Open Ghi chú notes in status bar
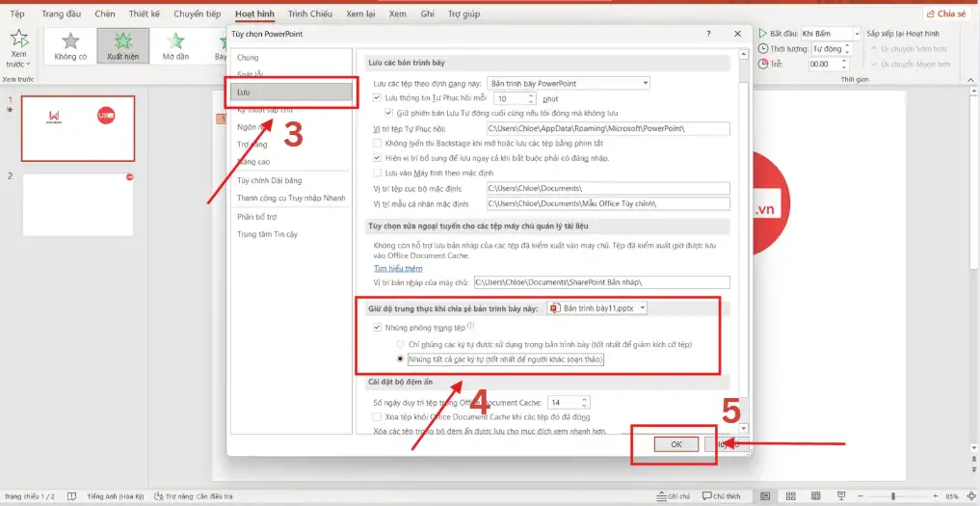Image resolution: width=980 pixels, height=506 pixels. (x=674, y=496)
